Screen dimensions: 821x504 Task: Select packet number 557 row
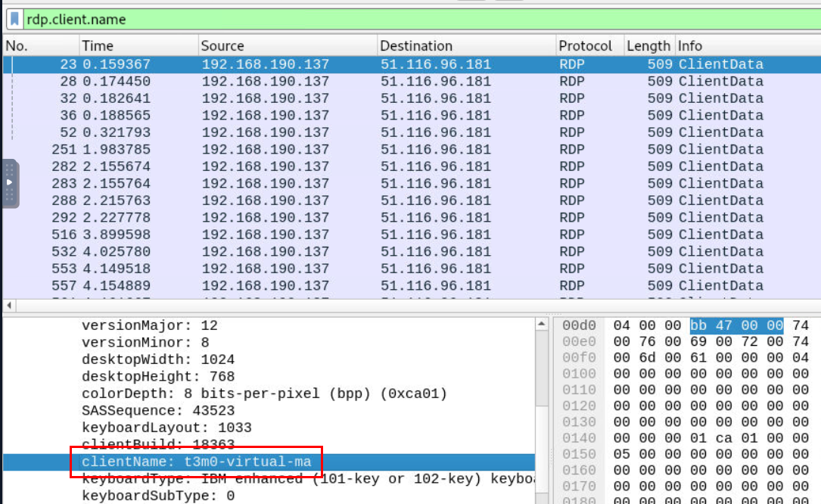[x=303, y=286]
